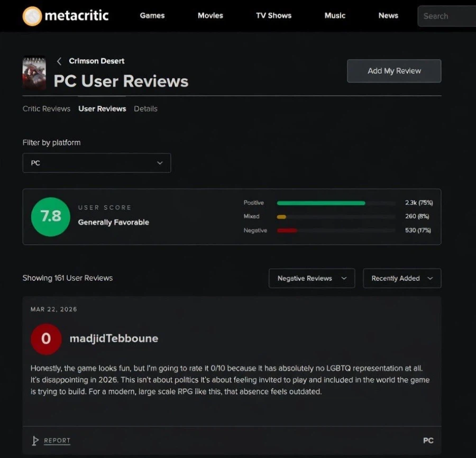476x458 pixels.
Task: Go to TV Shows section
Action: pos(273,16)
